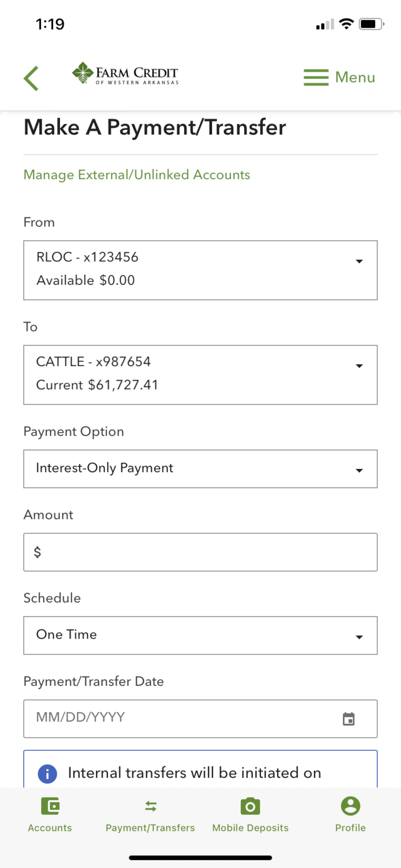Tap the Mobile Deposits camera icon

pyautogui.click(x=250, y=806)
